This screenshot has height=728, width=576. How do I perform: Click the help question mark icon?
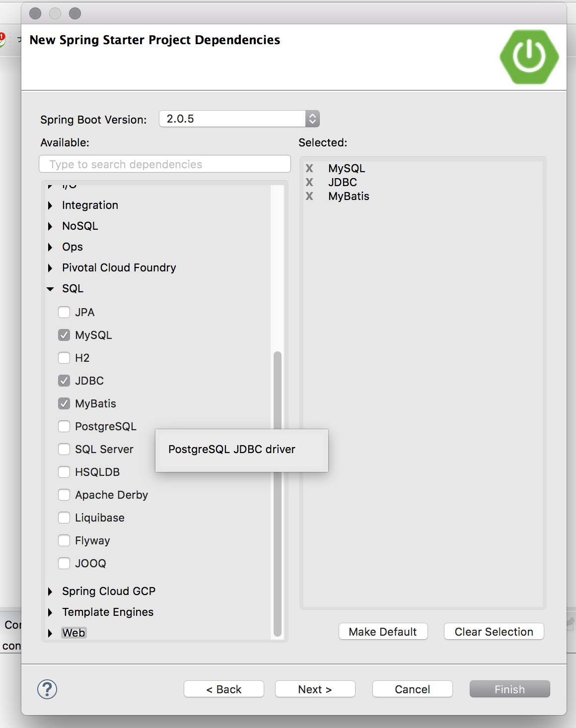click(47, 689)
